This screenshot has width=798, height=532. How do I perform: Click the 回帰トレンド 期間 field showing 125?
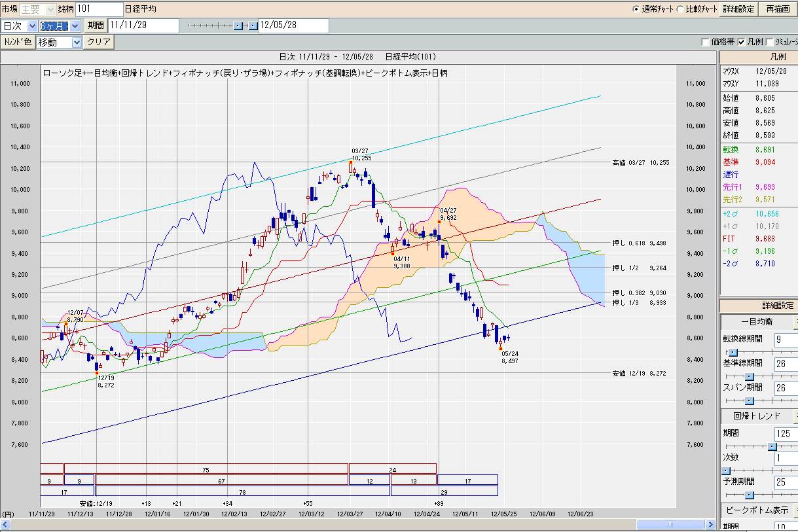pyautogui.click(x=786, y=433)
